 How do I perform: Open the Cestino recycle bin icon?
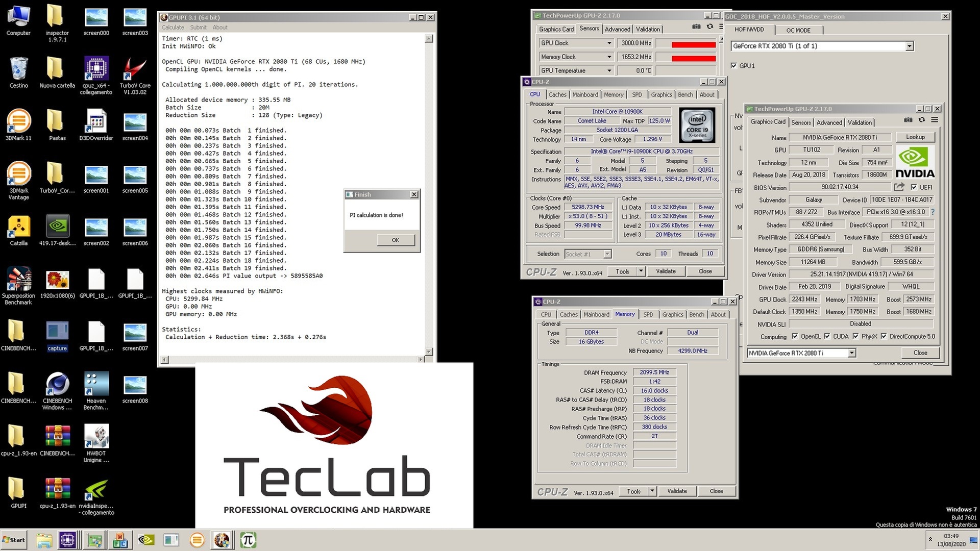pos(18,72)
